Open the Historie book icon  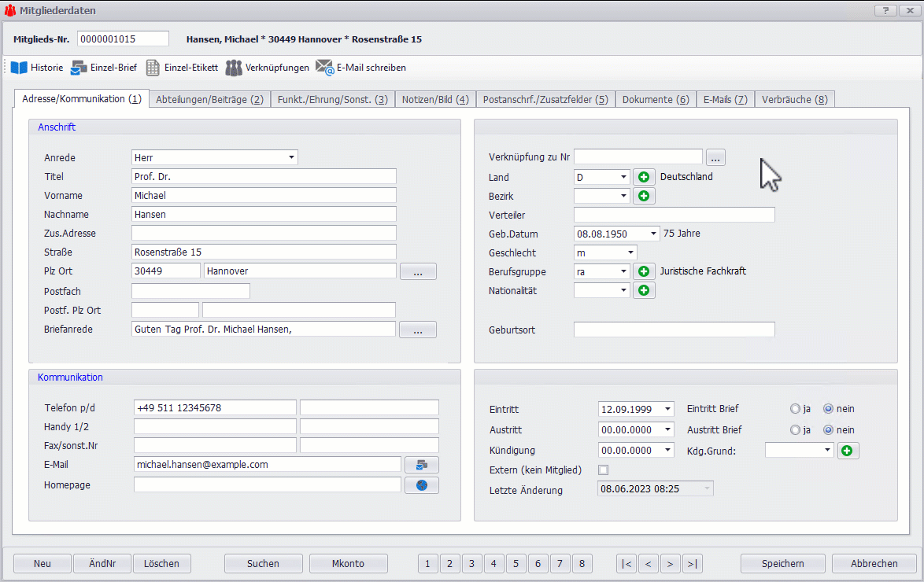click(19, 68)
